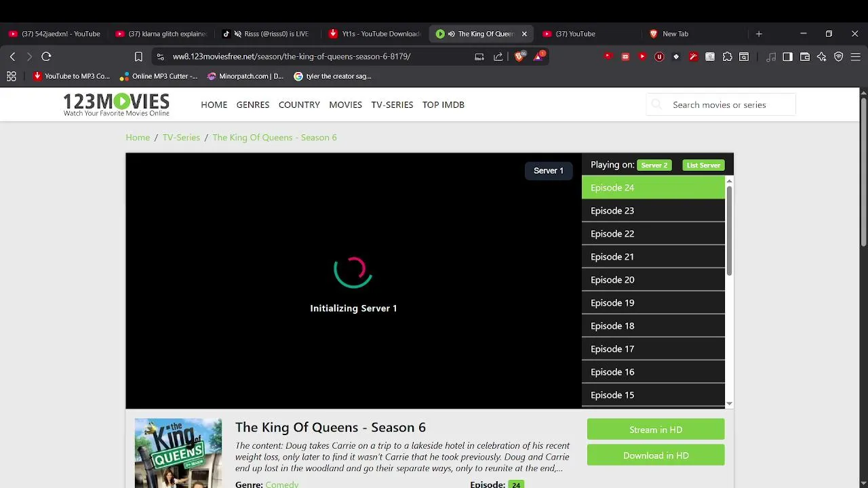868x488 pixels.
Task: Go to Home breadcrumb link
Action: (138, 138)
